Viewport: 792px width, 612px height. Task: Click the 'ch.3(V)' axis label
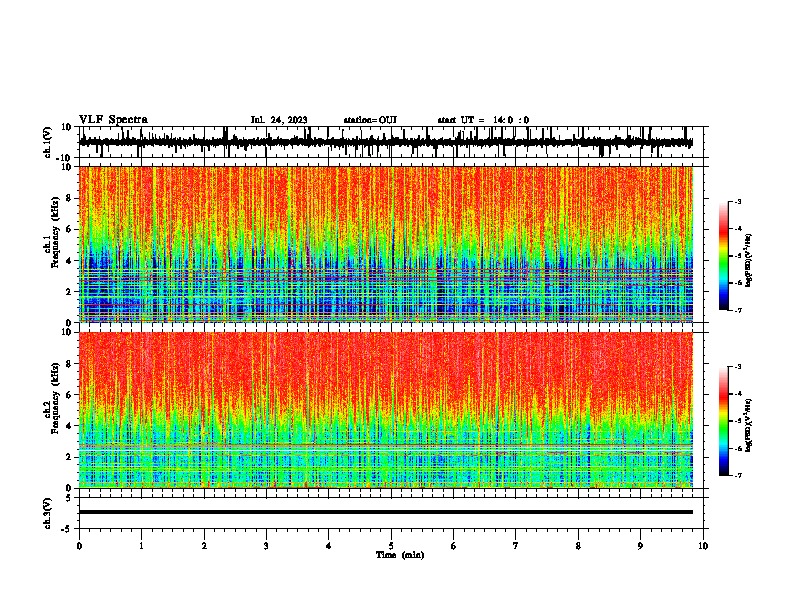click(48, 514)
